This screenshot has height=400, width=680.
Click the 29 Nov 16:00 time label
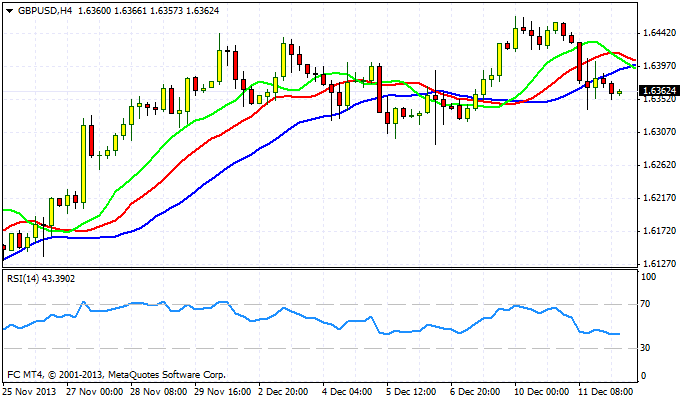(223, 392)
